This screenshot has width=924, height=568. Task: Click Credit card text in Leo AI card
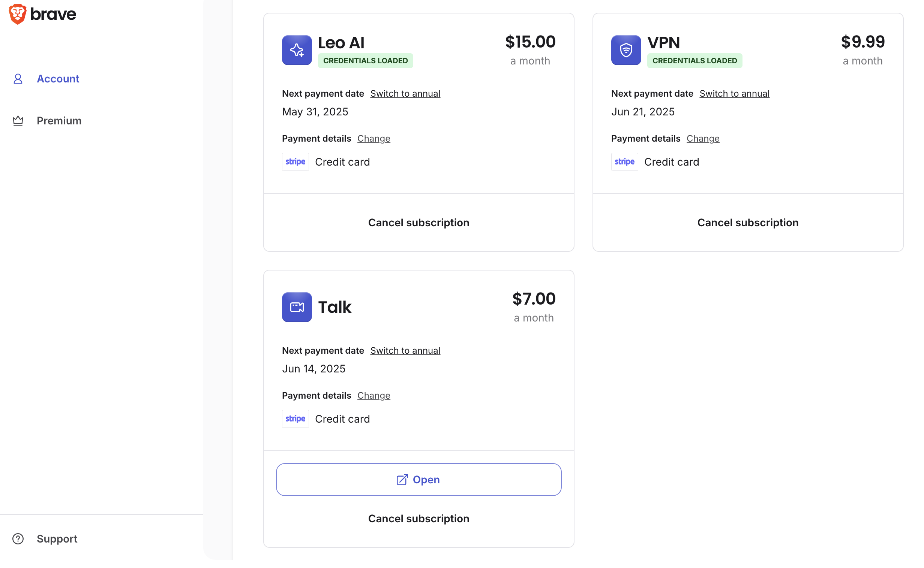point(342,162)
